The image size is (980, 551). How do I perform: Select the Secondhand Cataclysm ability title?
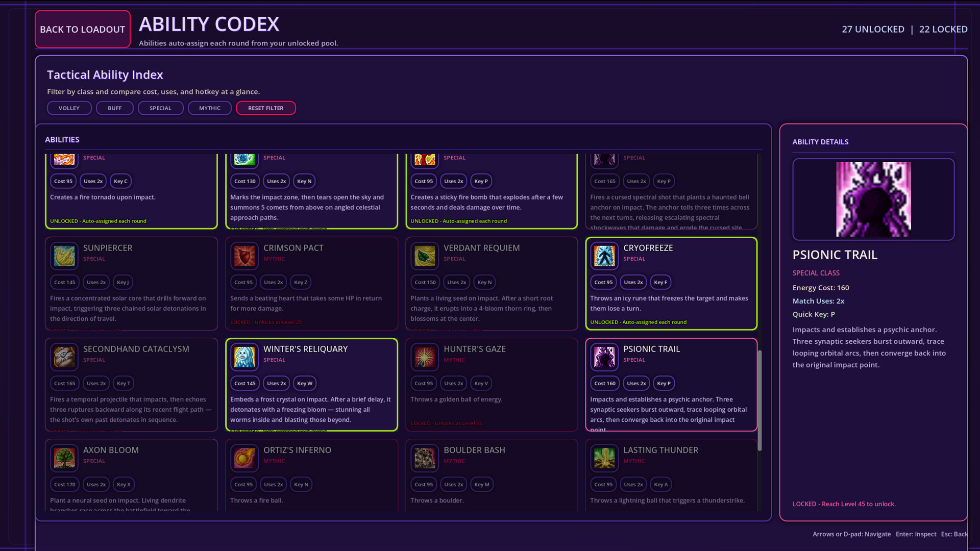click(136, 349)
